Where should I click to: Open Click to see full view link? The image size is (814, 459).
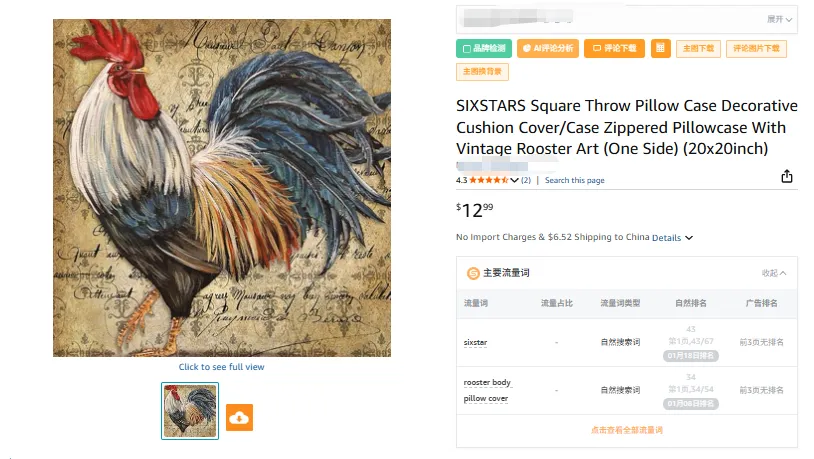[x=222, y=367]
